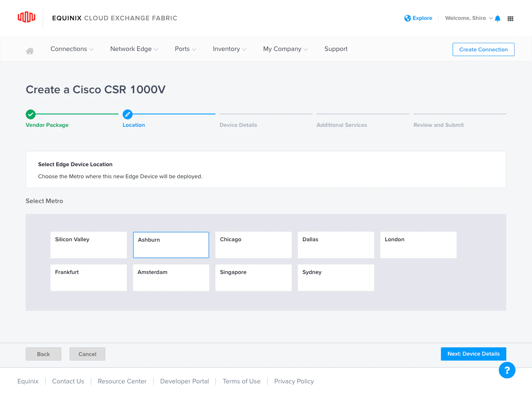
Task: Click the Back button
Action: (x=44, y=354)
